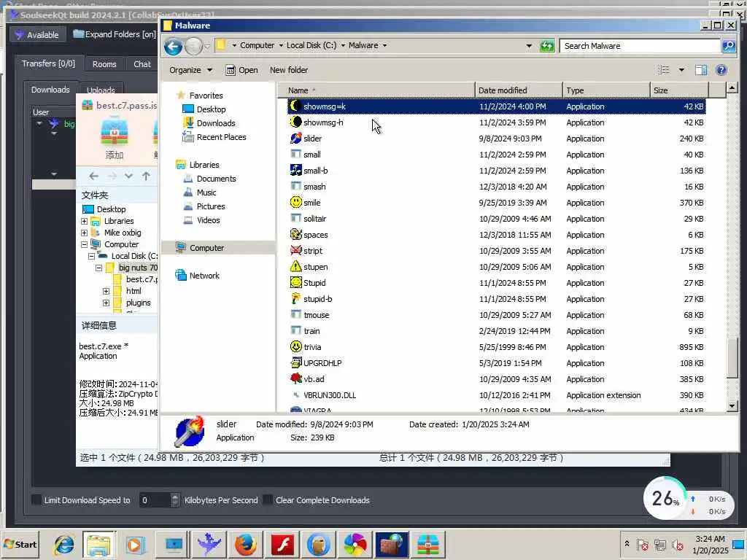Click the 26% floating speed widget

pyautogui.click(x=665, y=498)
